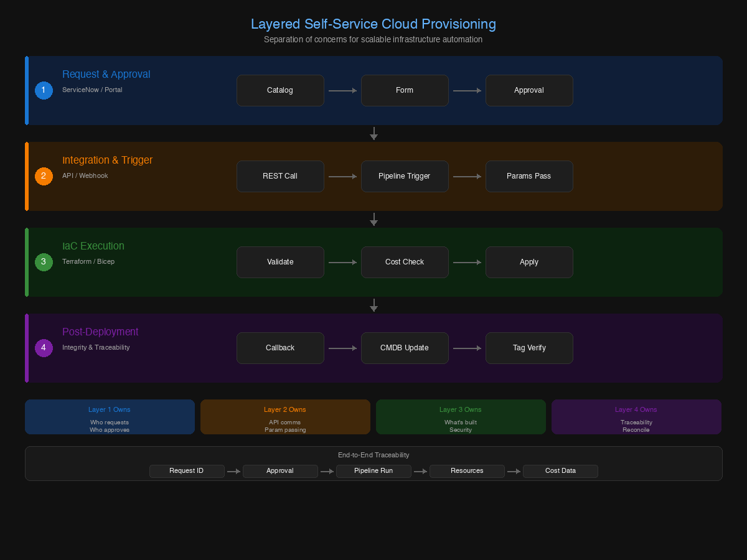Click the Pipeline Trigger button

[x=405, y=176]
